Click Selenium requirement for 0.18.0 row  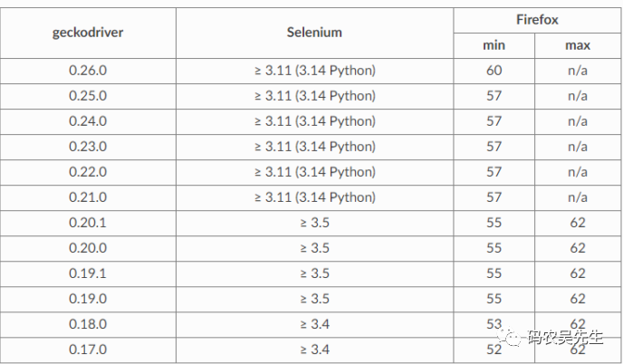(314, 324)
